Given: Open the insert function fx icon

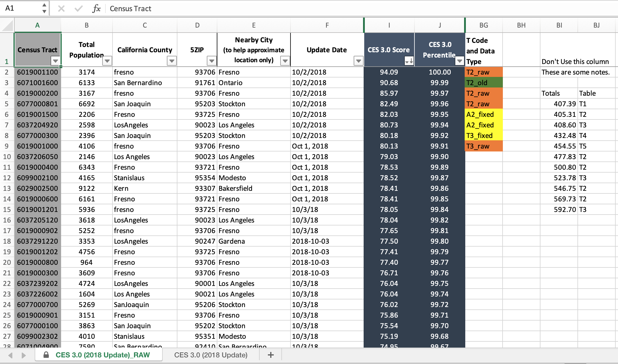Looking at the screenshot, I should click(x=96, y=9).
